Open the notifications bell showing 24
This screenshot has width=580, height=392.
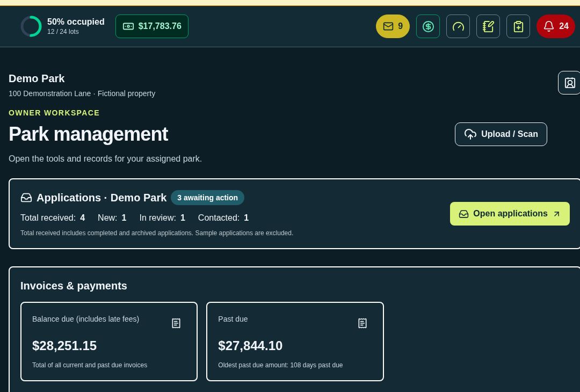click(x=556, y=26)
